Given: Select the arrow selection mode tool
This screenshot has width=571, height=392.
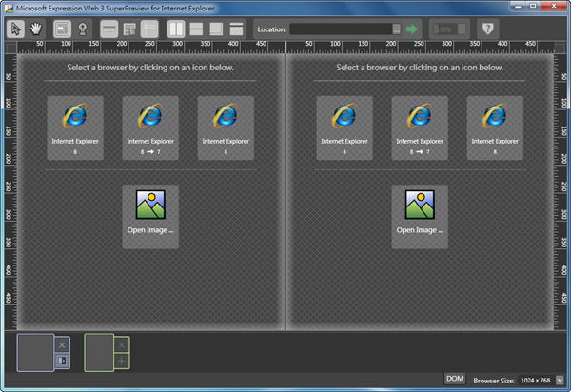Looking at the screenshot, I should pyautogui.click(x=16, y=29).
